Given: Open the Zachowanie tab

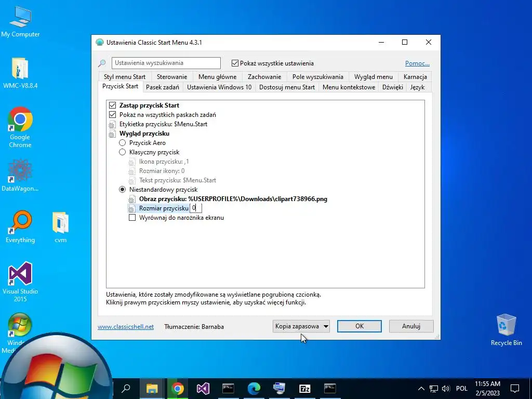Looking at the screenshot, I should pyautogui.click(x=264, y=77).
